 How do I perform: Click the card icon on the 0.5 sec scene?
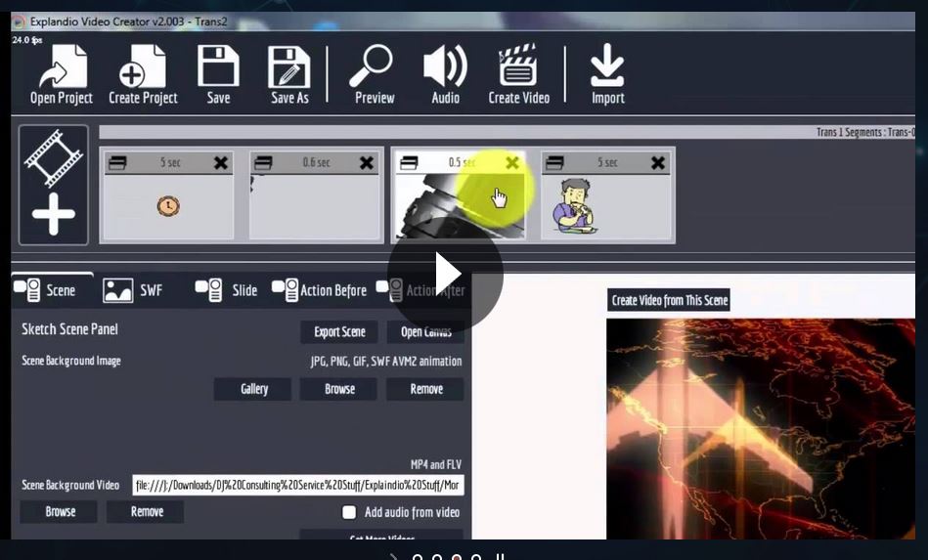(x=409, y=162)
